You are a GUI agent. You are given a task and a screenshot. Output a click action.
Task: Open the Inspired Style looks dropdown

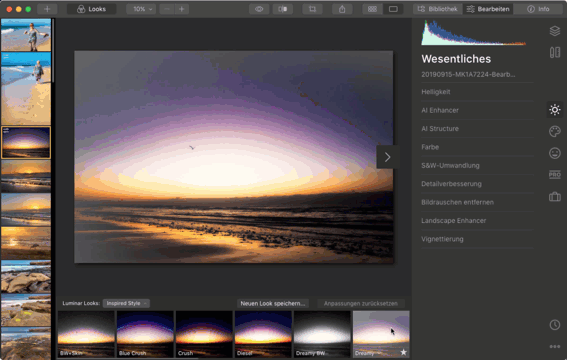pos(126,303)
